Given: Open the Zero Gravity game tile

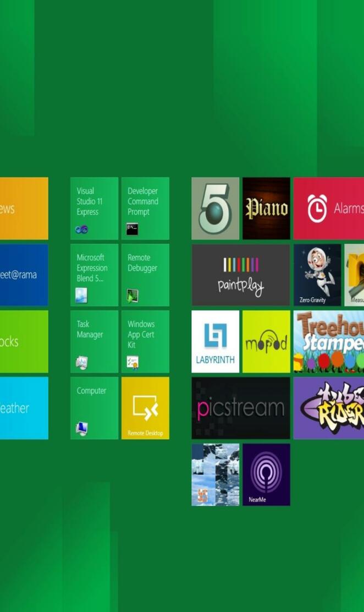Looking at the screenshot, I should [317, 275].
